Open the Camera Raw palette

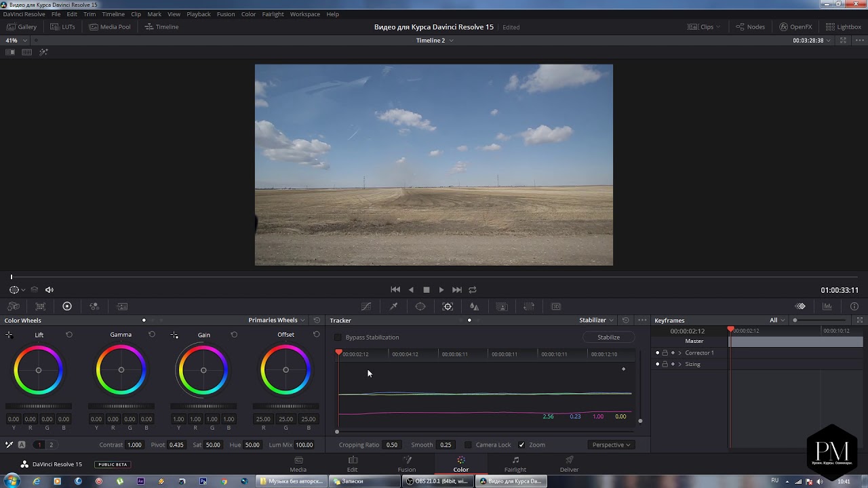coord(14,306)
